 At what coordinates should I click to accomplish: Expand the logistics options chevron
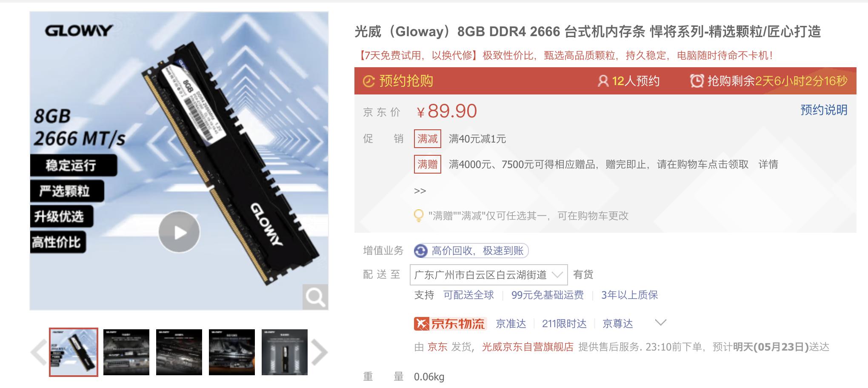click(660, 323)
